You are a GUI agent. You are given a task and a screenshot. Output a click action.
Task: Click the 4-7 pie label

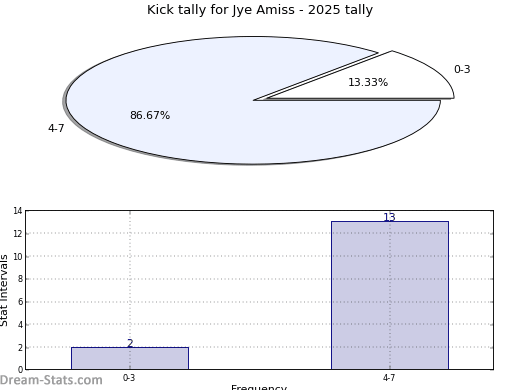(56, 128)
